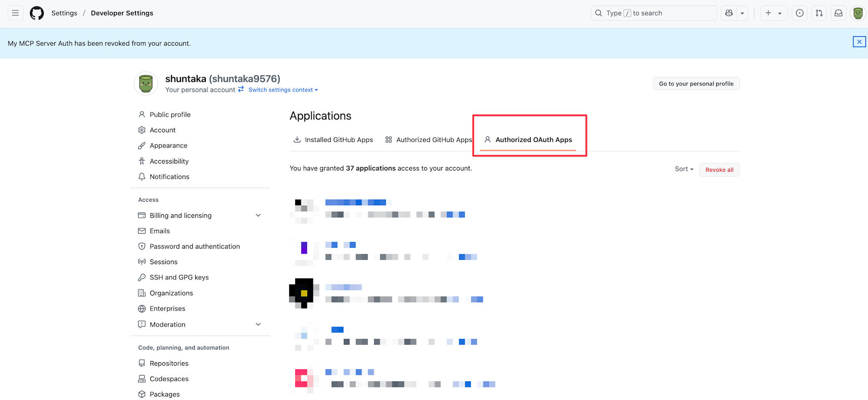
Task: Click the globe icon beside Enterprises
Action: point(141,309)
